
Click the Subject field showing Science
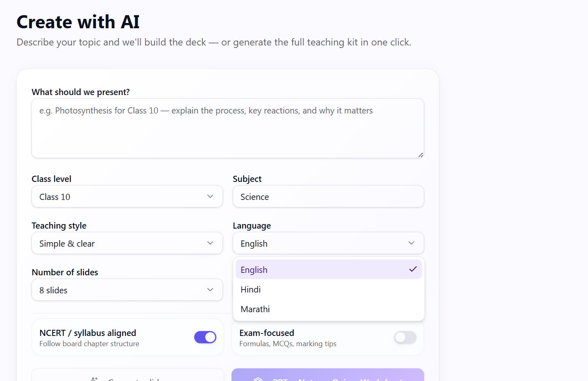328,196
